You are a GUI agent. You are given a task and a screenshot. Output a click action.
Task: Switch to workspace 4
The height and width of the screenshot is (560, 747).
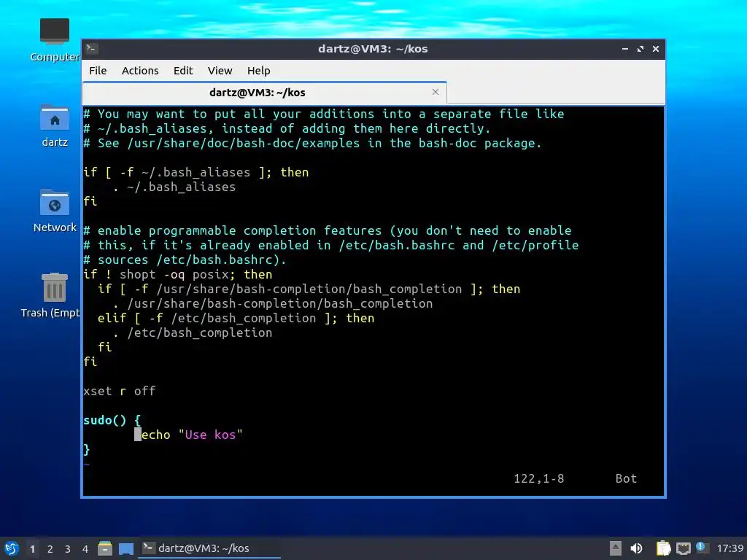(85, 549)
